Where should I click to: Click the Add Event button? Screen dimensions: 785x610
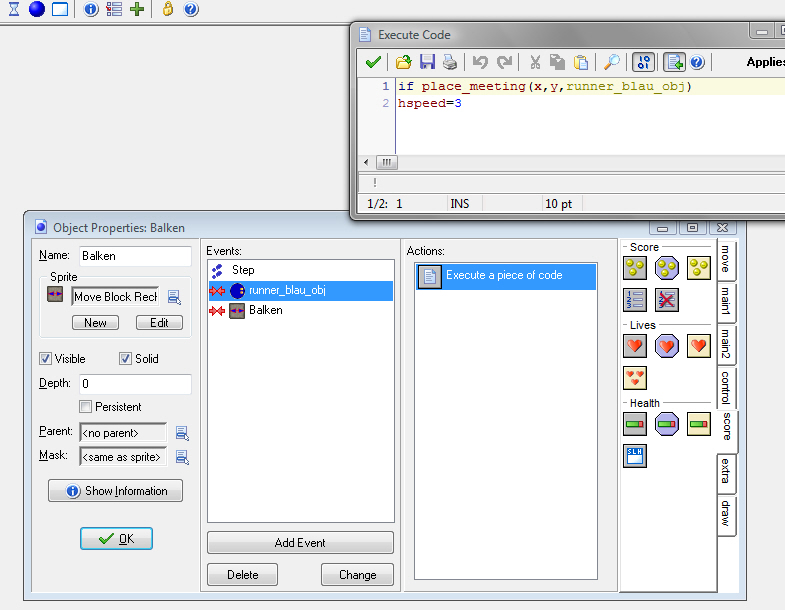(300, 543)
